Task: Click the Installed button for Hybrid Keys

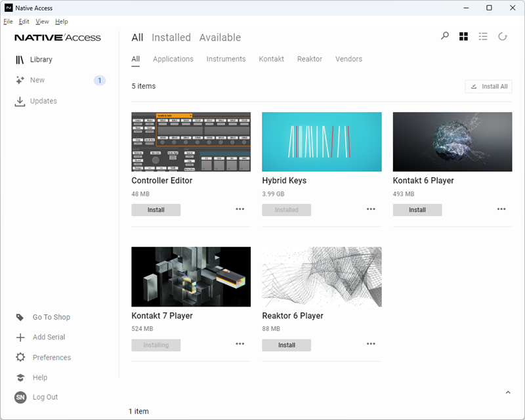Action: click(x=287, y=210)
